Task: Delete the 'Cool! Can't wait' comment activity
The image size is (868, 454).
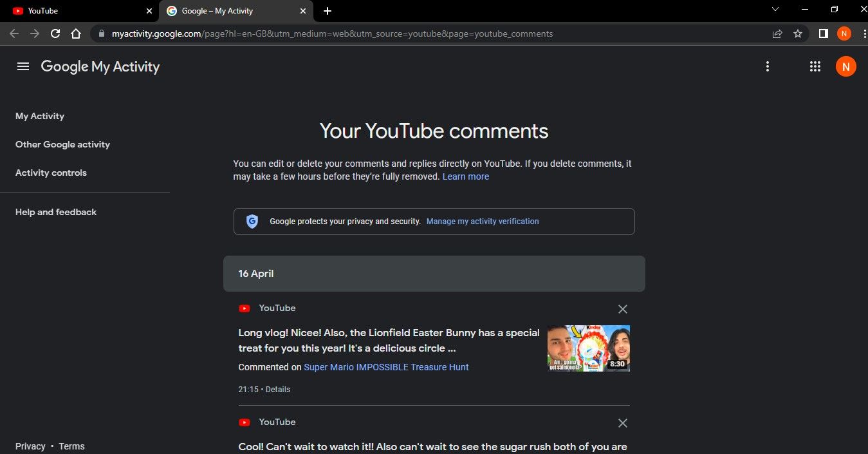Action: (x=622, y=423)
